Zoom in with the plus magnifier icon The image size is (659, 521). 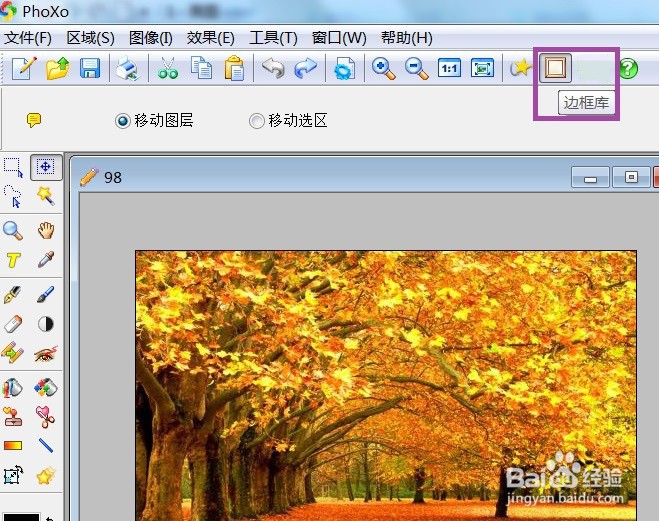coord(383,68)
